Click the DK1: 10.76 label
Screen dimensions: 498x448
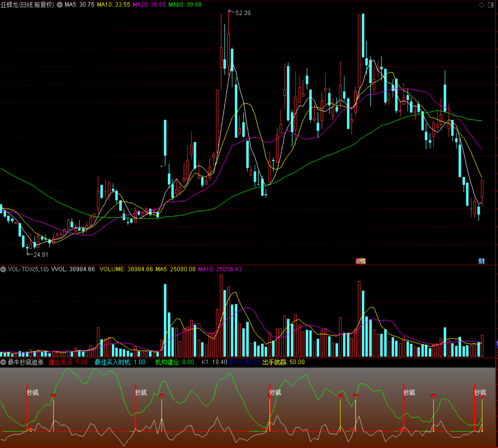tap(245, 362)
